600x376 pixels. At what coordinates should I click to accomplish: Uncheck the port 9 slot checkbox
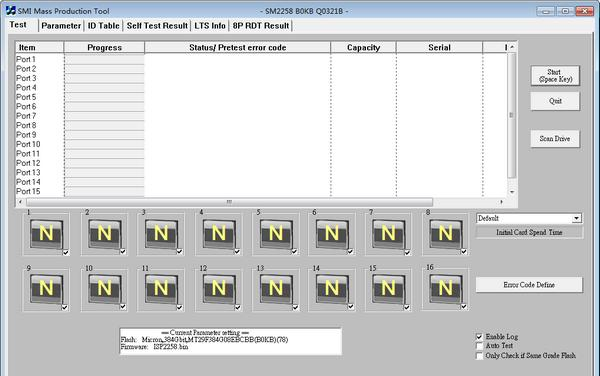[x=65, y=308]
